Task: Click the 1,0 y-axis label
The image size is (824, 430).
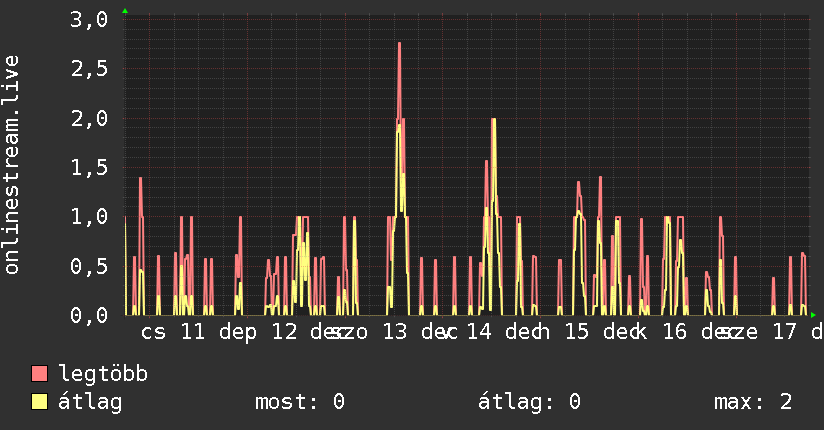Action: coord(89,217)
